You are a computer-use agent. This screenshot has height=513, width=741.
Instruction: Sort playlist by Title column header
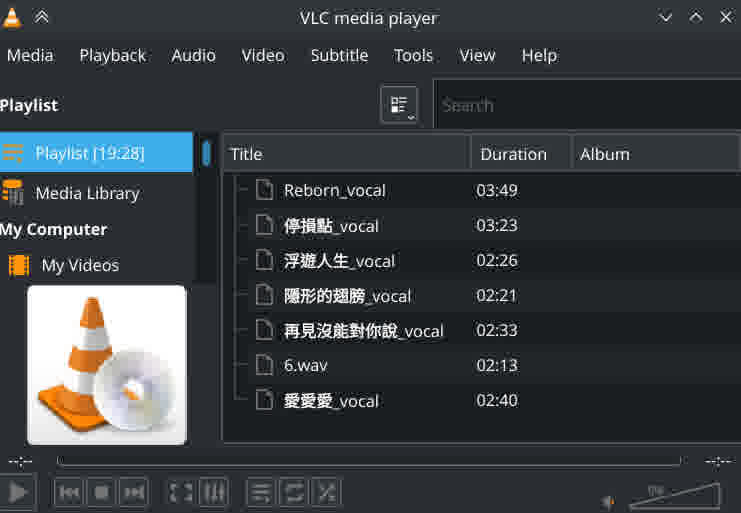click(346, 154)
